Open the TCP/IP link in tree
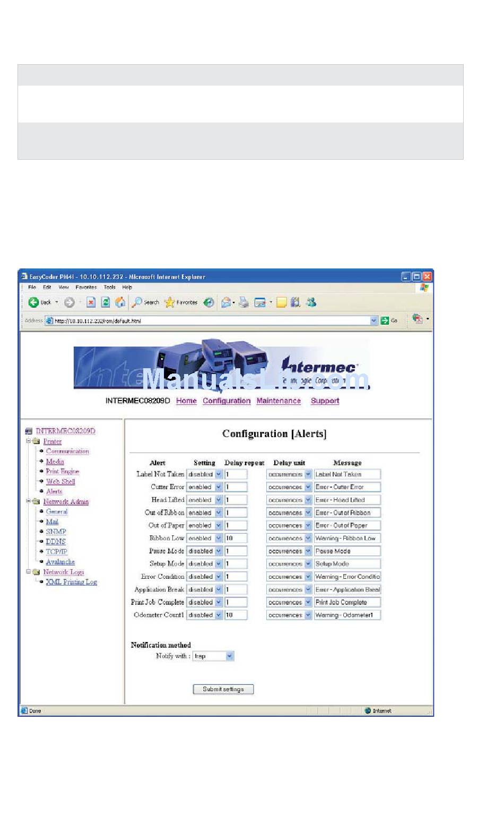The image size is (504, 816). tap(56, 552)
